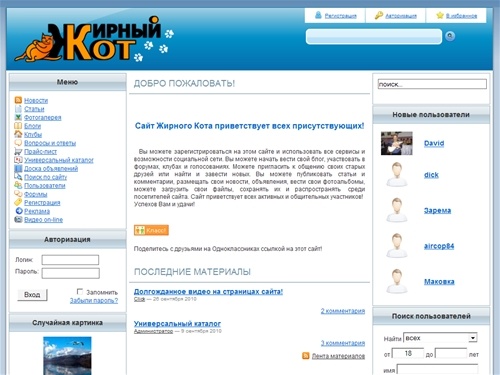Focus the age 'до' field

coord(451,353)
